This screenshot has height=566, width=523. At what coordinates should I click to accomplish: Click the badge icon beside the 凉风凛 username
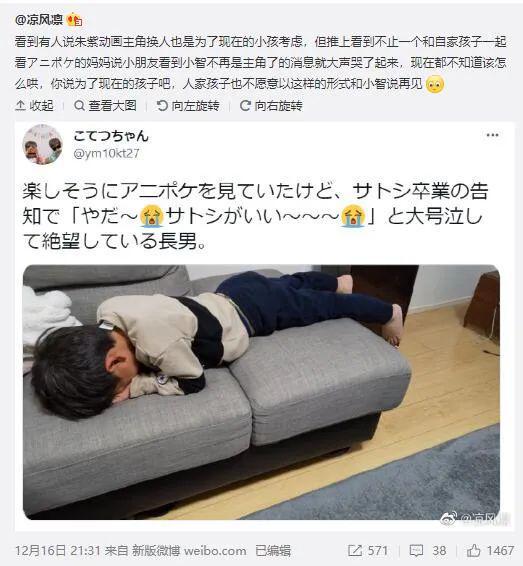tap(74, 19)
